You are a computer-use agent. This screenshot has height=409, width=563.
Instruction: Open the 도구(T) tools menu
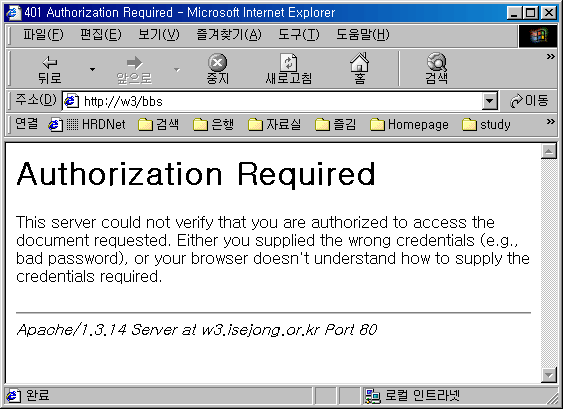tap(299, 35)
